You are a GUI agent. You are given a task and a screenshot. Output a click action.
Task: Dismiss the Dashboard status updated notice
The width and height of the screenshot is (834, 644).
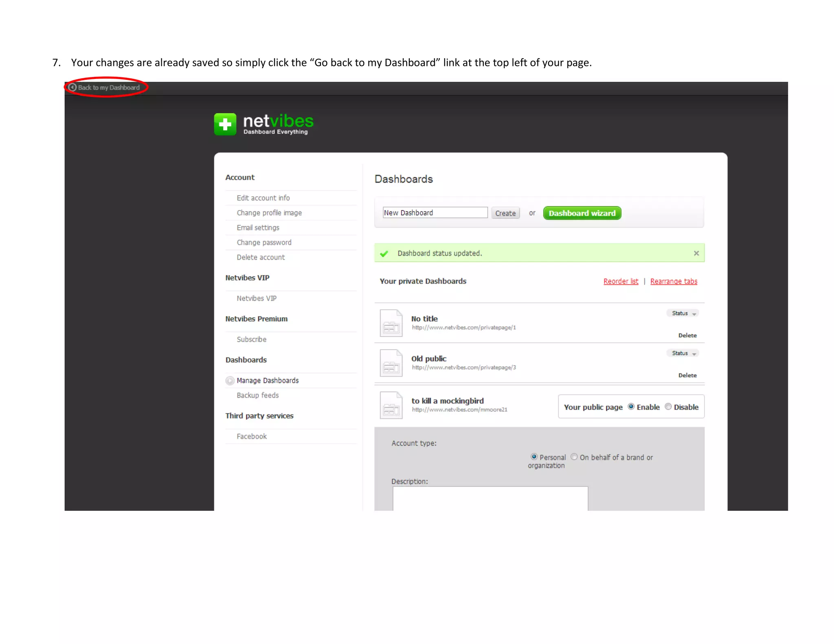pos(696,253)
